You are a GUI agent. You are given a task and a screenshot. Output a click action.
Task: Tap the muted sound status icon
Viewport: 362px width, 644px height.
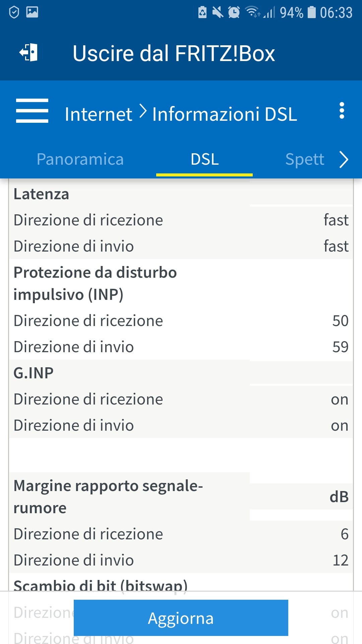click(218, 12)
